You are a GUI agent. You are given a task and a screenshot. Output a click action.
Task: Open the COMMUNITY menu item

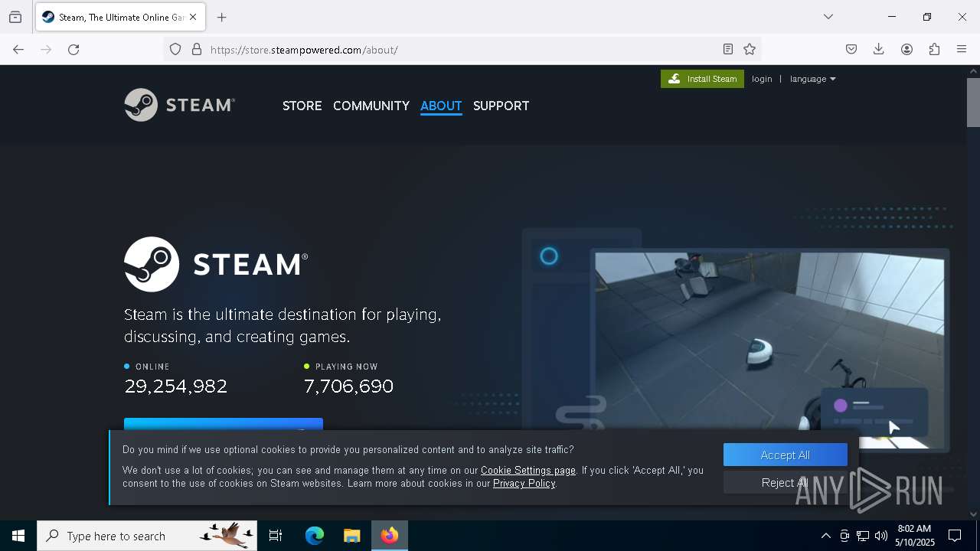pyautogui.click(x=371, y=106)
